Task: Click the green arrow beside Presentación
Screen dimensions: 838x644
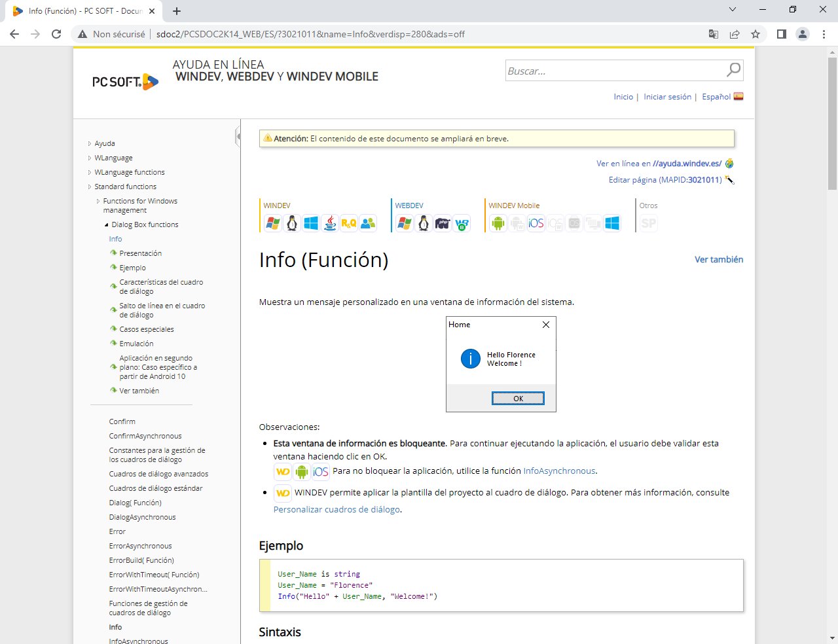Action: point(113,253)
